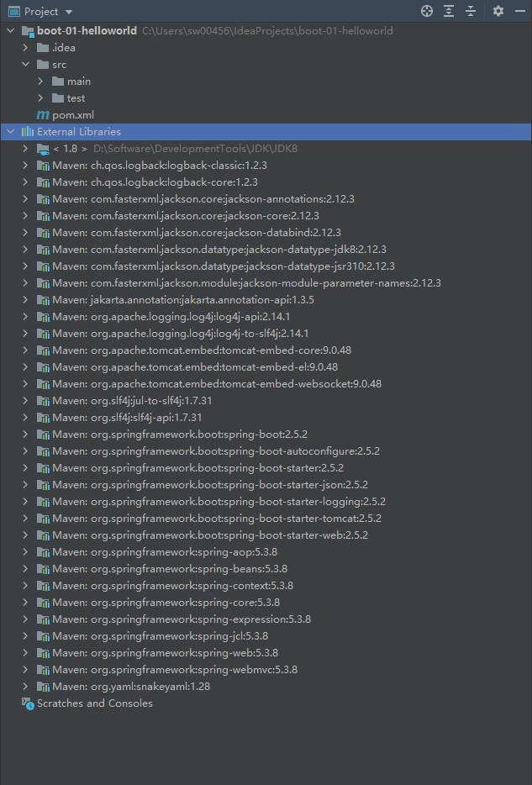Viewport: 532px width, 785px height.
Task: Click the Expand All toolbar icon
Action: pos(449,11)
